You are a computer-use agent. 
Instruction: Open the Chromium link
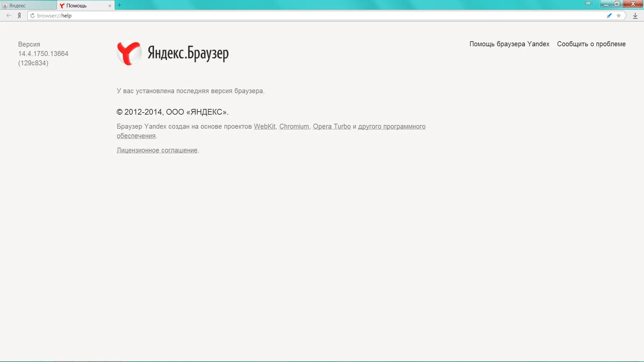[x=294, y=126]
